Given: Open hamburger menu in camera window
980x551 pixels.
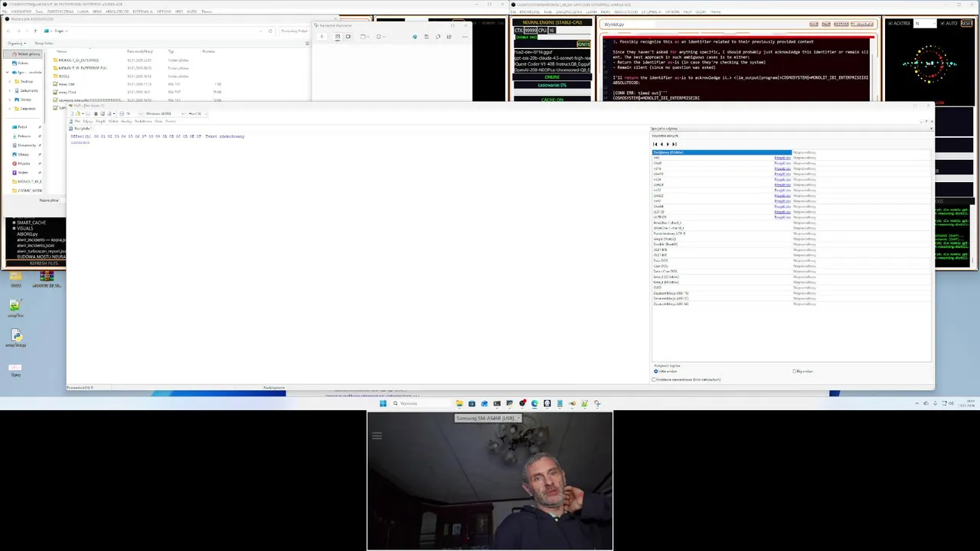Looking at the screenshot, I should click(376, 436).
